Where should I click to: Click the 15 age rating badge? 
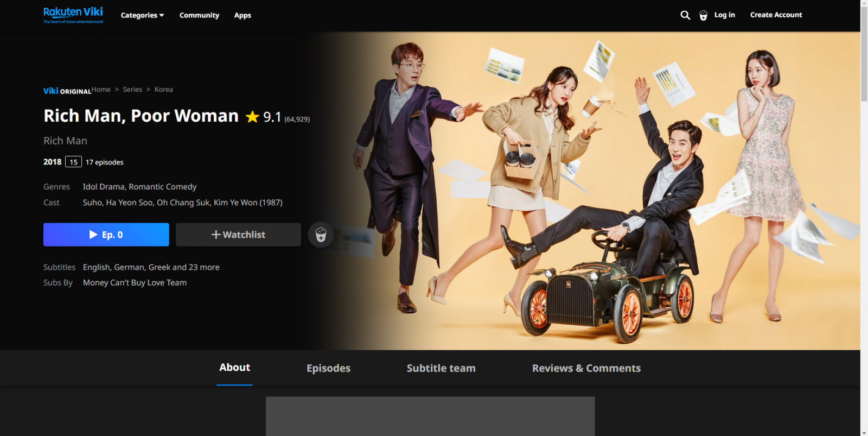(x=74, y=162)
